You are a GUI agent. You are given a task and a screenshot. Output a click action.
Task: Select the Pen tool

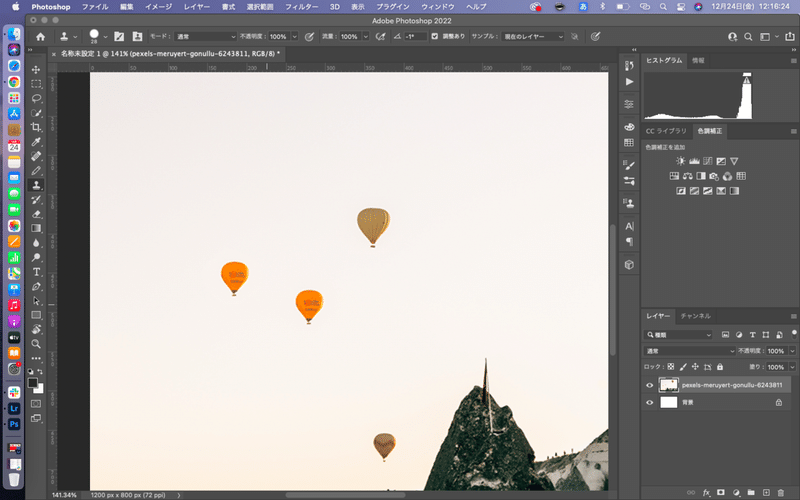[x=36, y=286]
